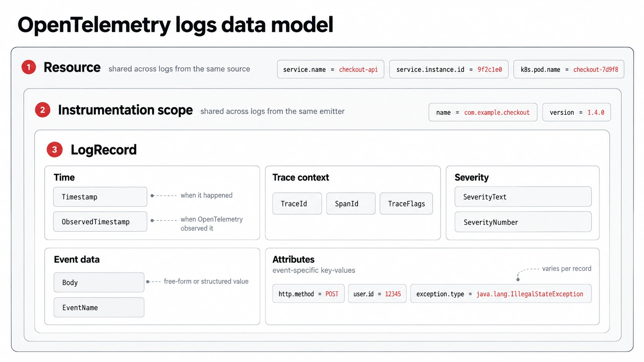Select the ObservedTimestamp field box
Image resolution: width=644 pixels, height=362 pixels.
[x=100, y=222]
